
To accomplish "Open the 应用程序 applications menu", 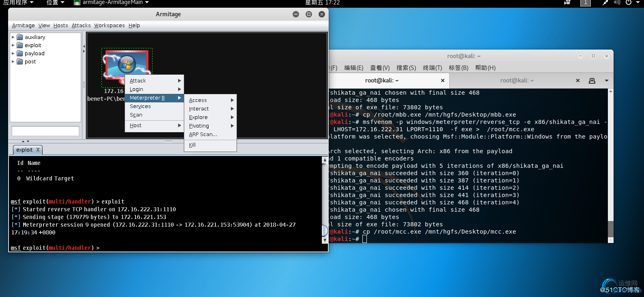I will [18, 2].
